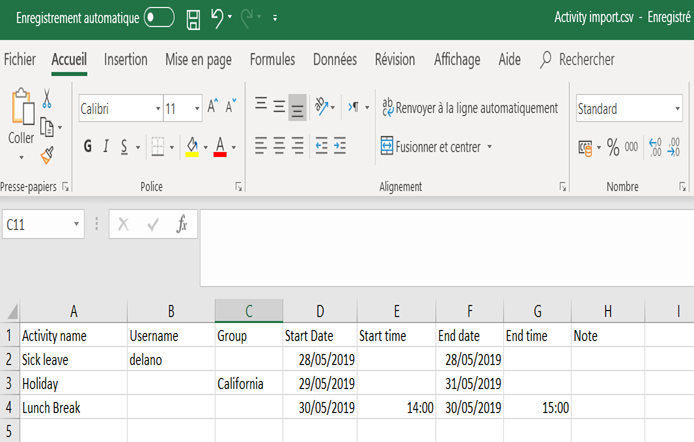This screenshot has height=442, width=694.
Task: Toggle Renvoyer à la ligne automatiquement
Action: 470,108
